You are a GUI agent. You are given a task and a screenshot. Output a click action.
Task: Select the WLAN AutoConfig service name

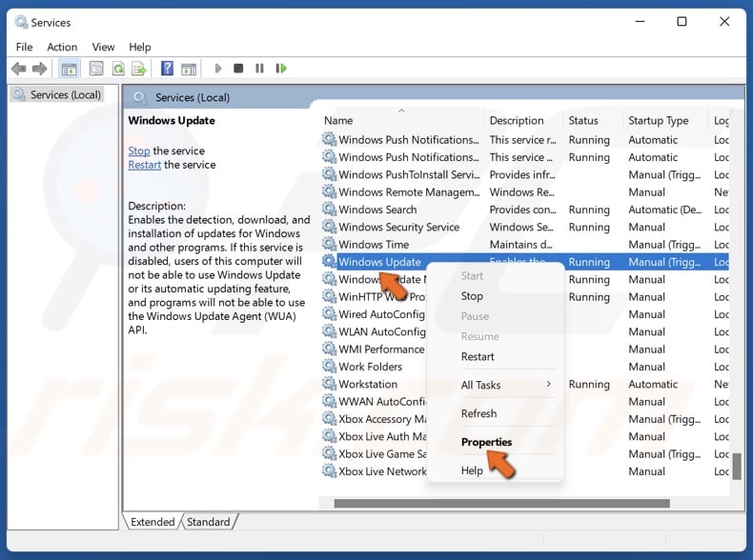(x=382, y=331)
